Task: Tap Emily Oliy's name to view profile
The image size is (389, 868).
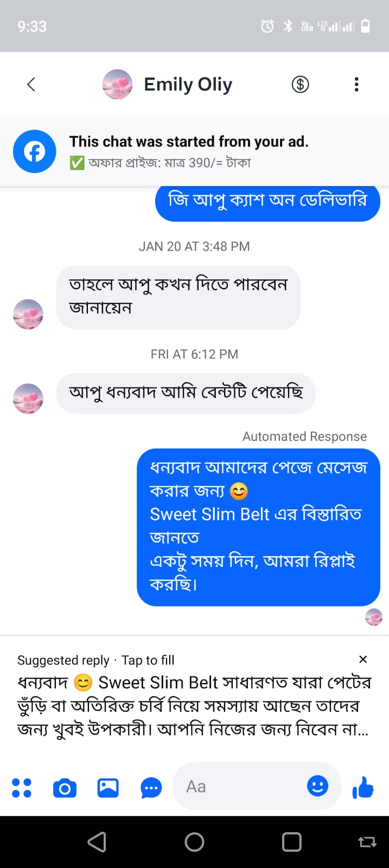Action: tap(188, 84)
